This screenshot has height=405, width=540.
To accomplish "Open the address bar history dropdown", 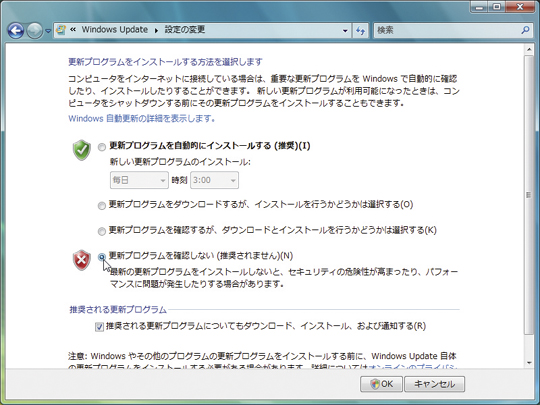I will coord(345,31).
